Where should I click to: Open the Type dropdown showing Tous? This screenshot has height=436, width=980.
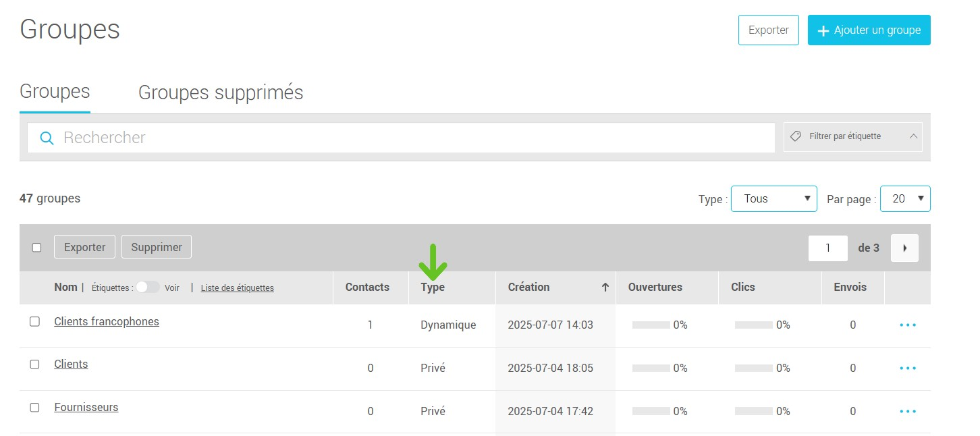click(x=773, y=199)
